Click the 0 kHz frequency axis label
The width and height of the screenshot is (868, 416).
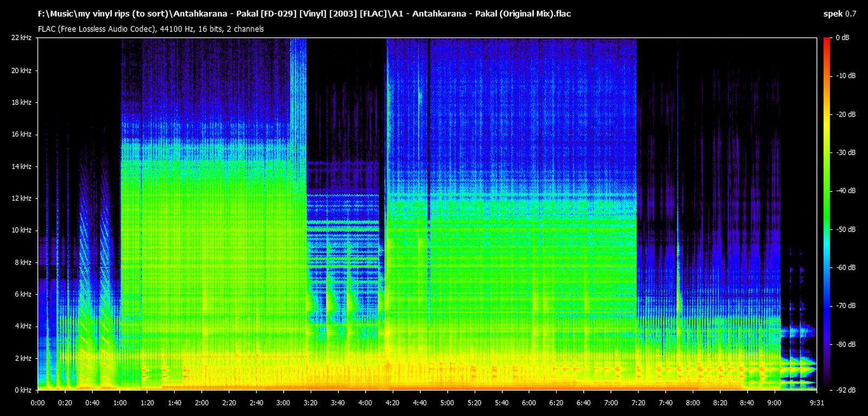(x=22, y=391)
